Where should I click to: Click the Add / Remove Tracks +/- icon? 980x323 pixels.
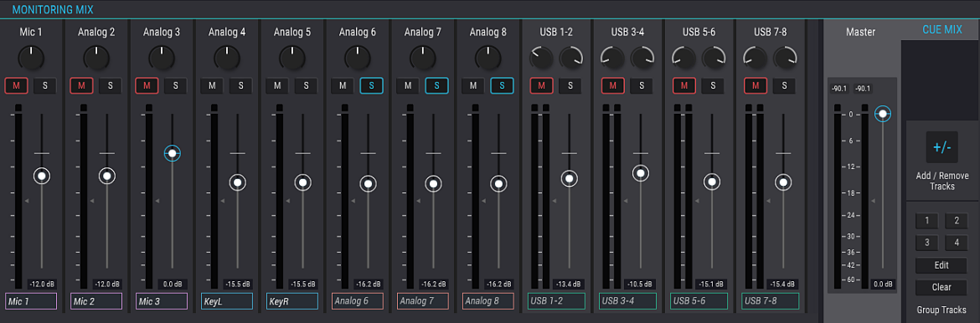coord(941,147)
